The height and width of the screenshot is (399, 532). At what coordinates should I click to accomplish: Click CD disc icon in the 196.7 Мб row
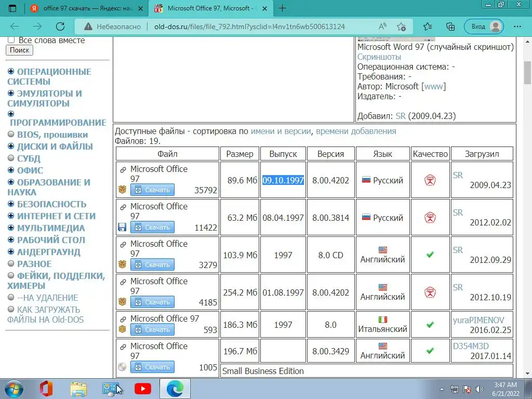click(x=122, y=367)
